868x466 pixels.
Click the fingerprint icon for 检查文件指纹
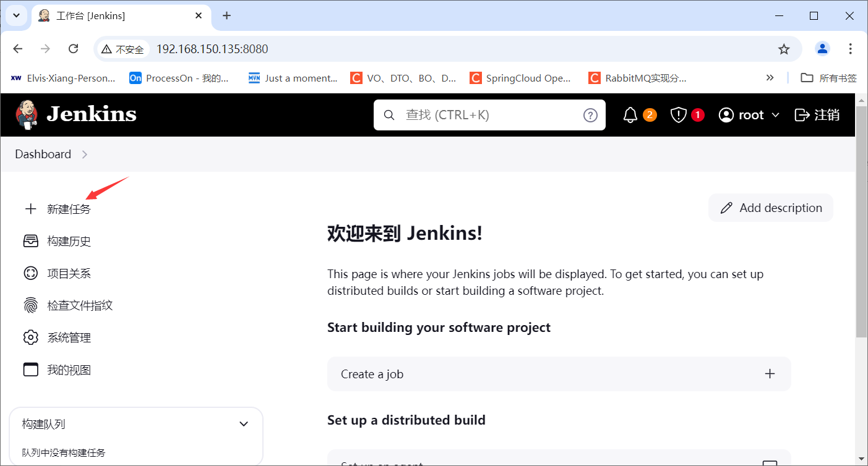pyautogui.click(x=30, y=305)
